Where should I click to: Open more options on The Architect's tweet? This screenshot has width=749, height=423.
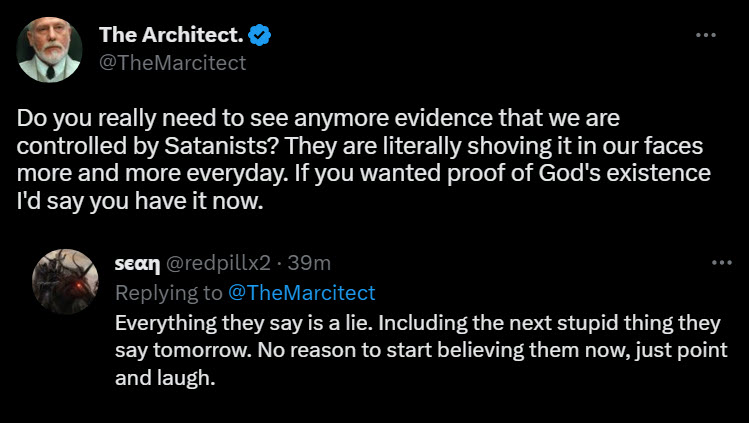(x=706, y=35)
